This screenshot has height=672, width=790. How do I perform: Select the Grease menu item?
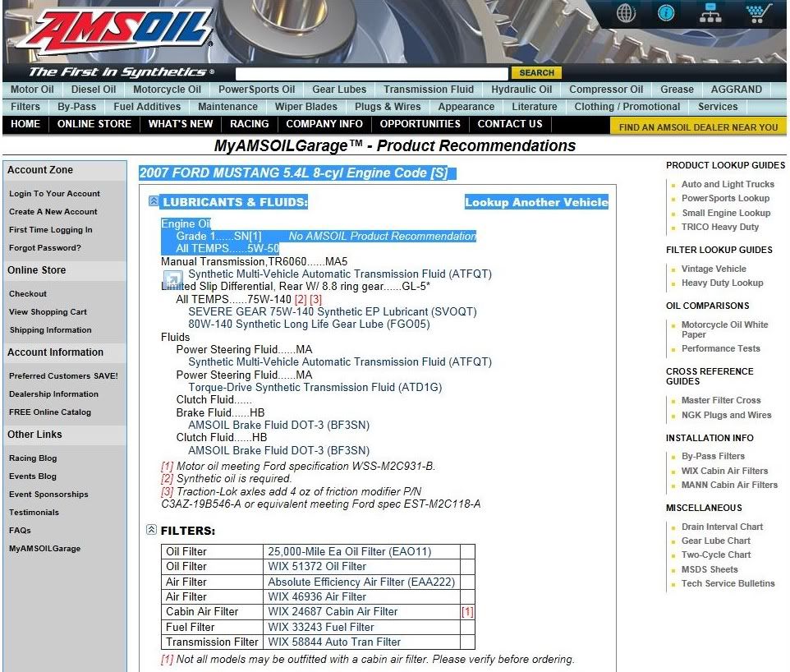[677, 90]
